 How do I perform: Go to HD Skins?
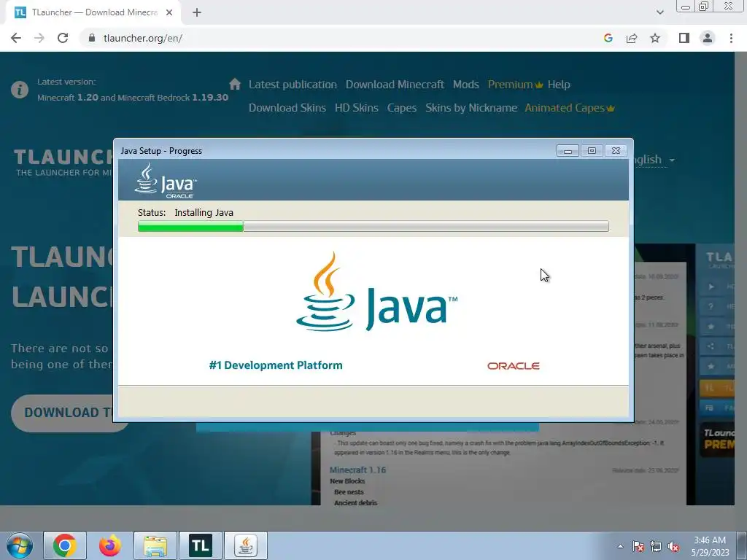[356, 108]
